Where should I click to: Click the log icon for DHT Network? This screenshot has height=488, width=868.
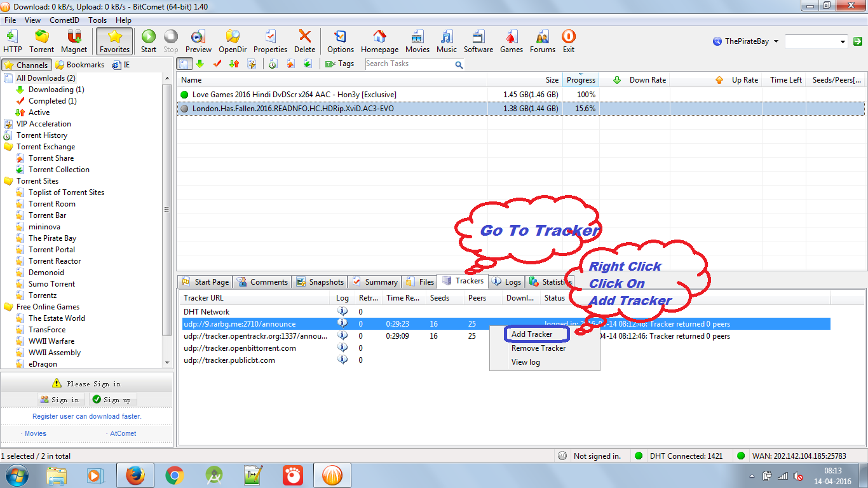tap(342, 311)
